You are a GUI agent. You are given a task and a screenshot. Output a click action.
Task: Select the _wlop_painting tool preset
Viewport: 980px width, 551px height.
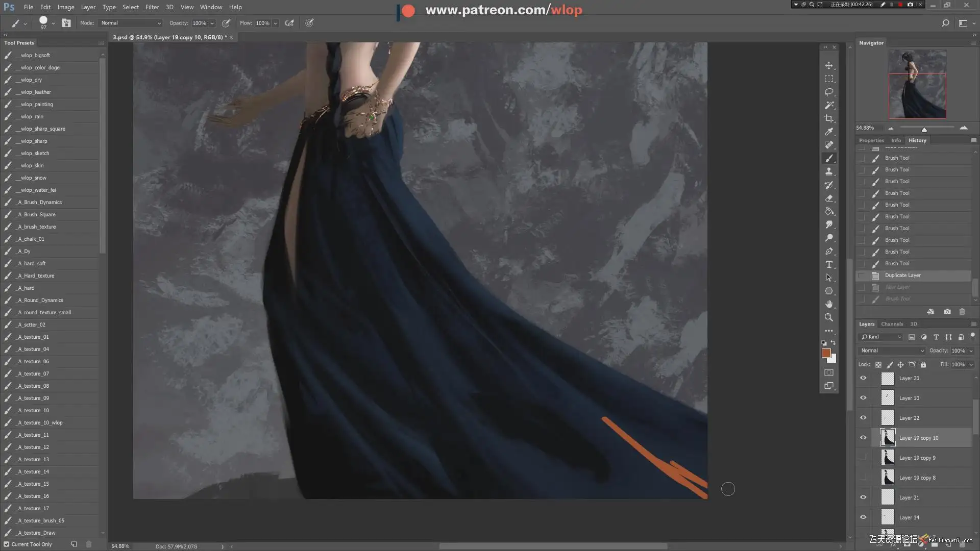click(x=37, y=104)
